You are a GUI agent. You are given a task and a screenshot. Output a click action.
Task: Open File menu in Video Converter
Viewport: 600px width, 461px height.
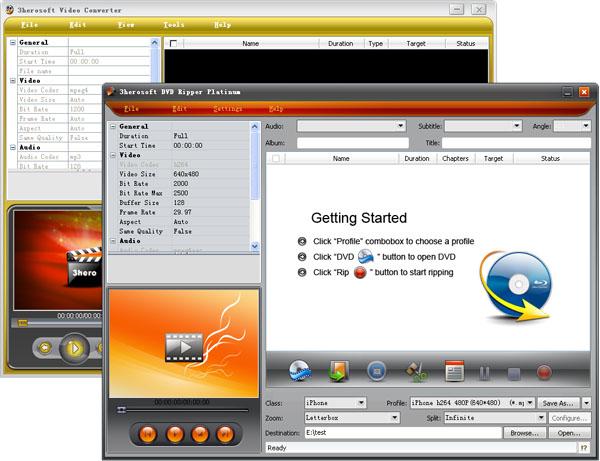tap(29, 25)
